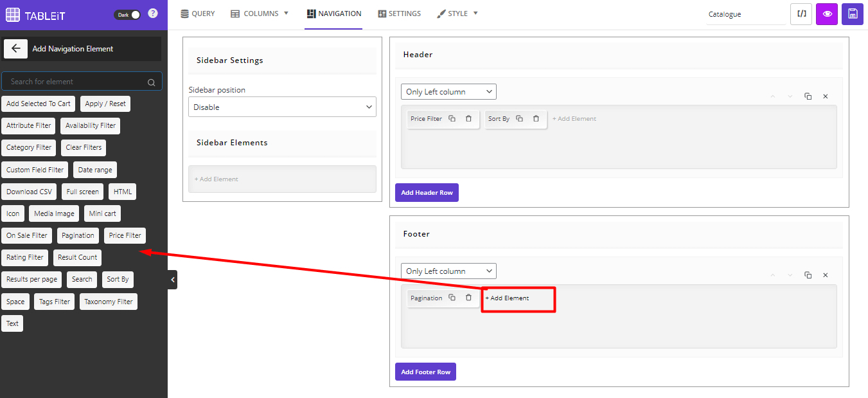
Task: Open the Sidebar position dropdown
Action: 282,107
